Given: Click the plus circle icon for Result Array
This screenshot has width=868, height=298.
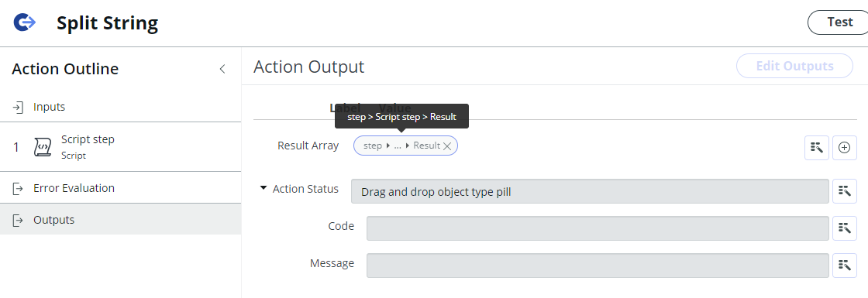Looking at the screenshot, I should coord(844,148).
